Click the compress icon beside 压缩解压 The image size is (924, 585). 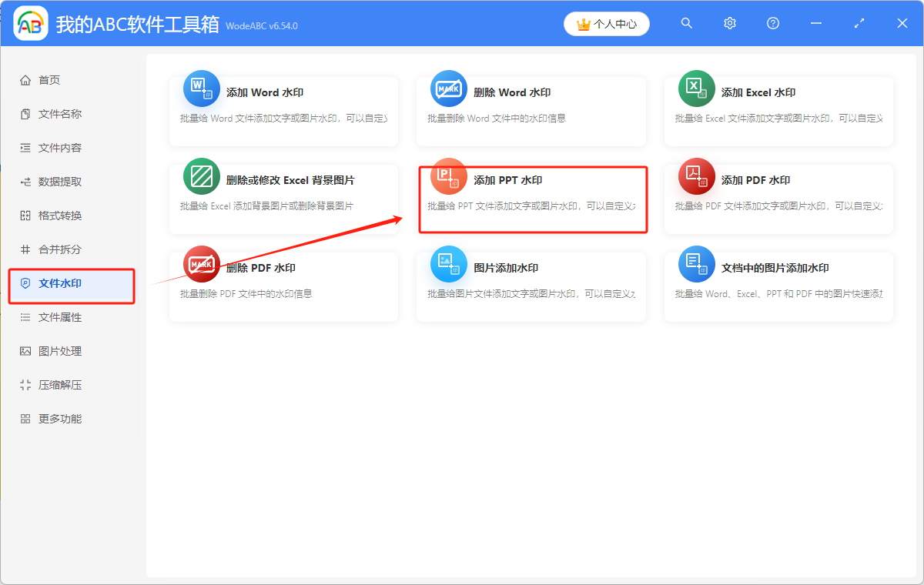(x=25, y=385)
